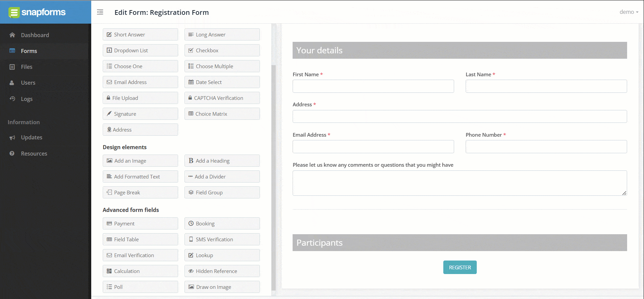The image size is (644, 299).
Task: Click the Users person icon
Action: tap(12, 83)
